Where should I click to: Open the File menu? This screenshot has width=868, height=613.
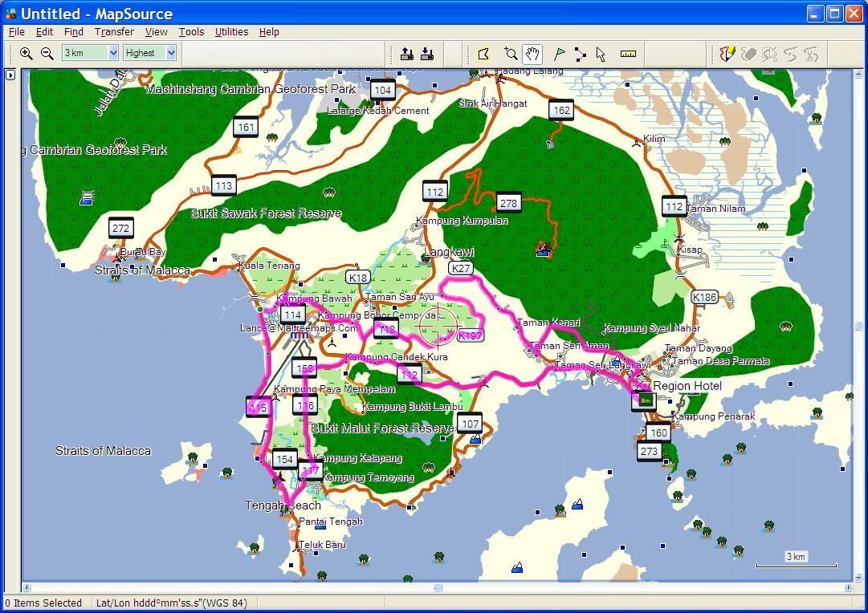click(17, 32)
